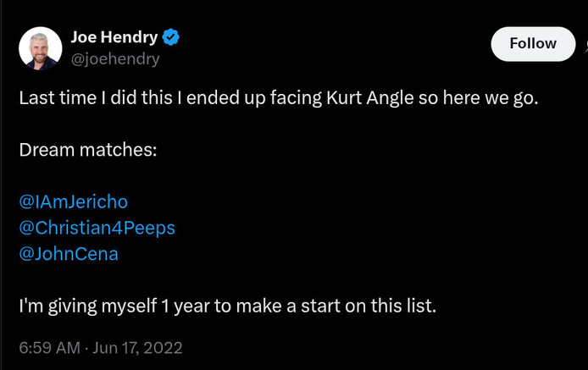Click "here we go" in the first line
The width and height of the screenshot is (588, 370).
(494, 97)
